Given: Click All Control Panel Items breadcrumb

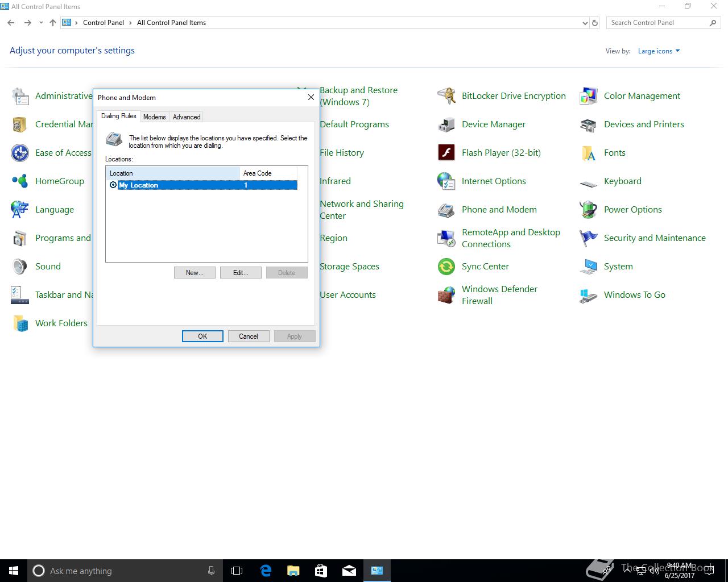Looking at the screenshot, I should click(x=172, y=23).
